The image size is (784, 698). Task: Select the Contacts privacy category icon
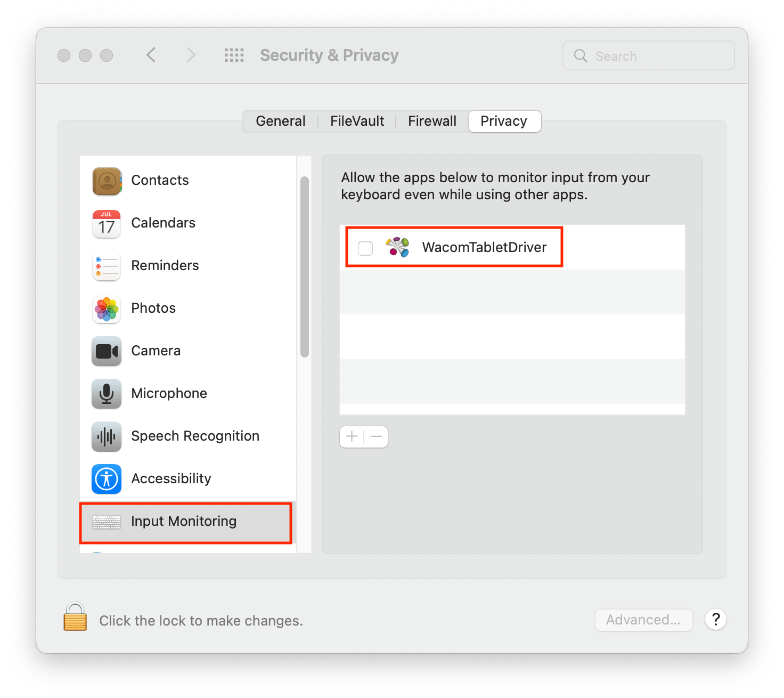[x=106, y=181]
